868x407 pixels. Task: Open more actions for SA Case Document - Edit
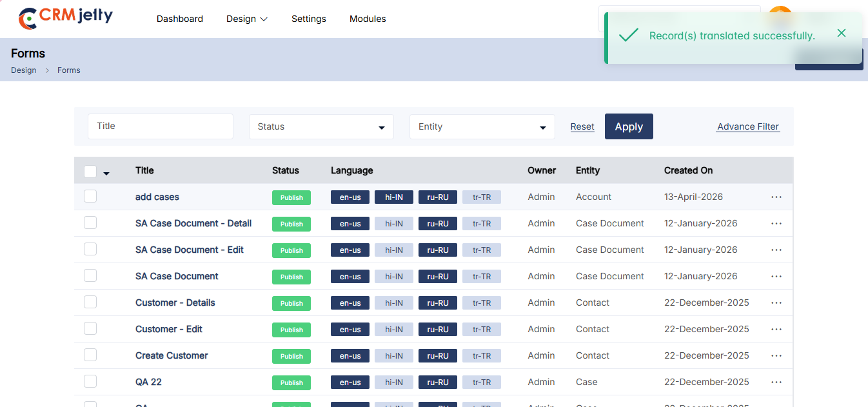tap(776, 250)
